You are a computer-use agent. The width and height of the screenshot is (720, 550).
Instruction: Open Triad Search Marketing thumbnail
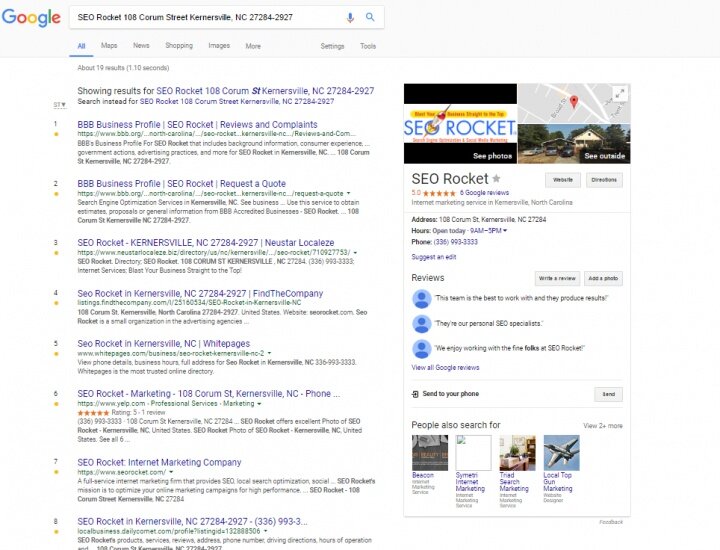517,453
